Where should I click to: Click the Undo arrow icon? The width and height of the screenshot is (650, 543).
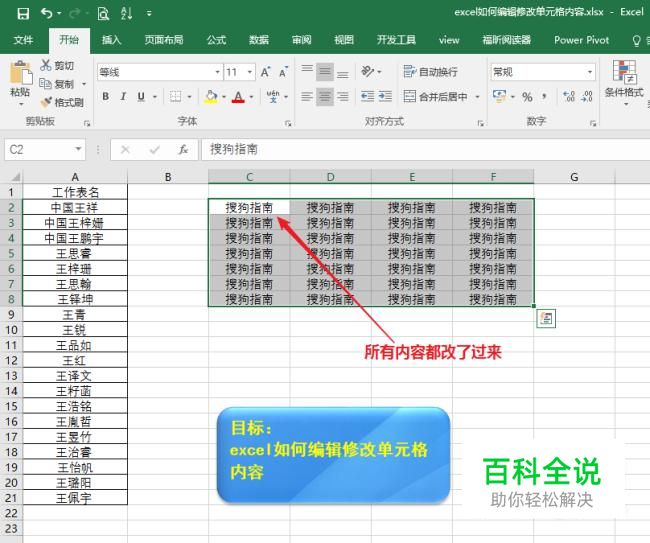click(x=46, y=13)
